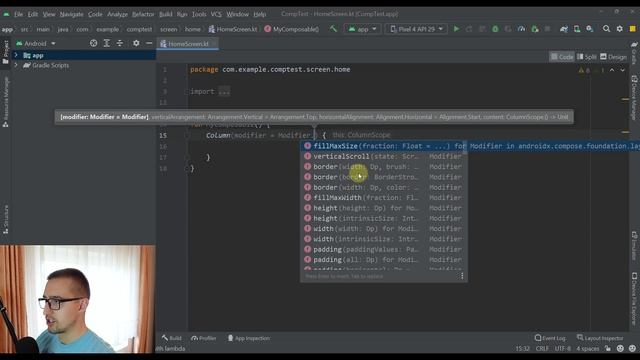The image size is (640, 360).
Task: Open Project panel options gear
Action: pos(136,43)
